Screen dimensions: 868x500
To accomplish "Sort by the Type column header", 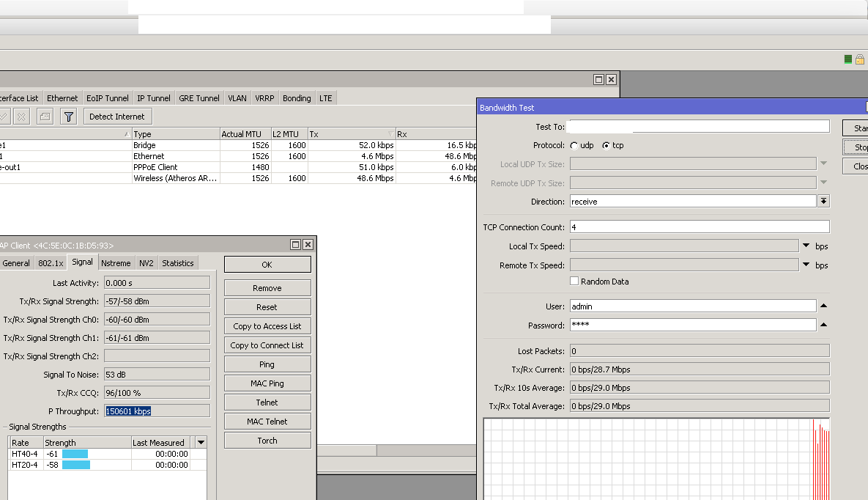I will (176, 134).
